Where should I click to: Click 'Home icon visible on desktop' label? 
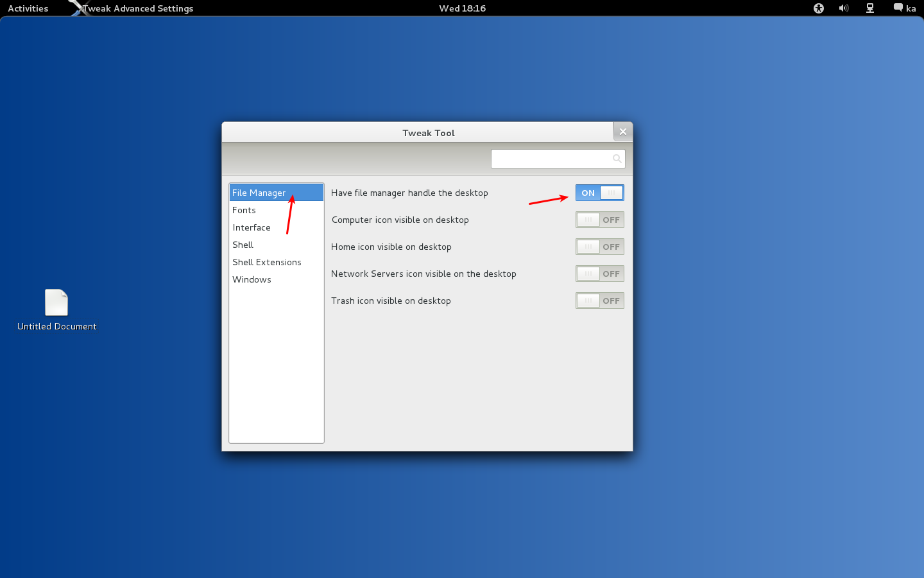(391, 247)
